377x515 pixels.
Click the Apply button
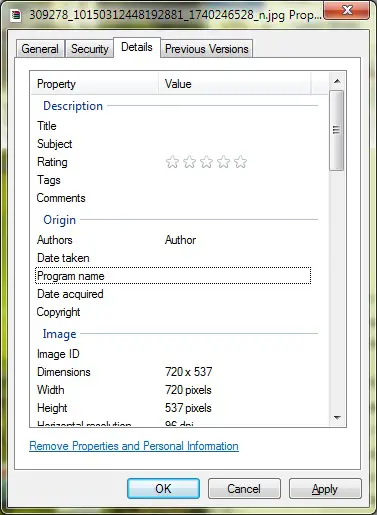point(325,489)
